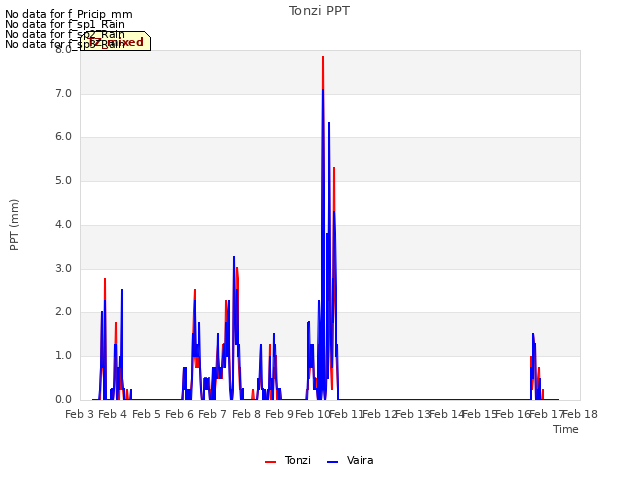Click the 0.0 y-axis tick label
Screen dimensions: 640x480
point(63,400)
